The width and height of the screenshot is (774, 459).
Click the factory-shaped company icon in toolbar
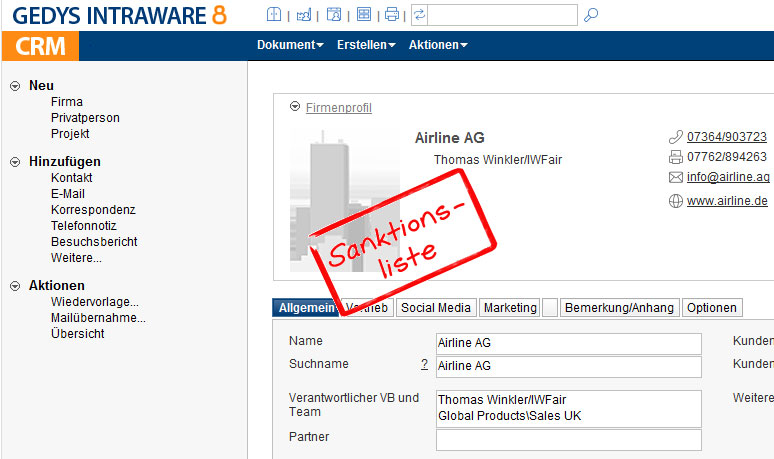(304, 15)
